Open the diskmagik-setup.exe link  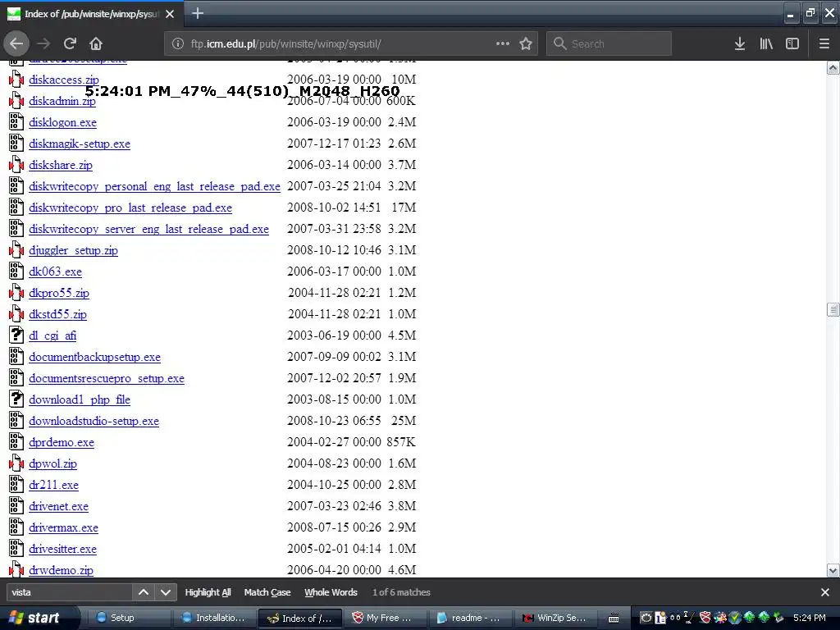point(80,144)
